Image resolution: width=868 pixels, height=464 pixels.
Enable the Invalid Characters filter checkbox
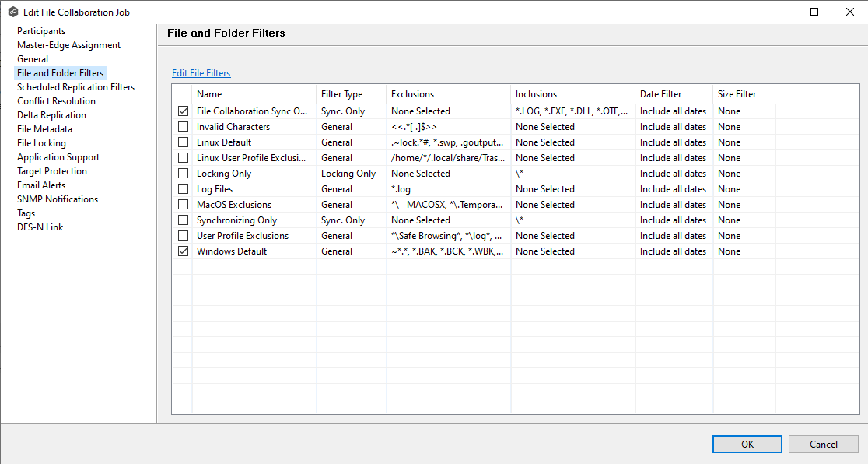click(183, 126)
